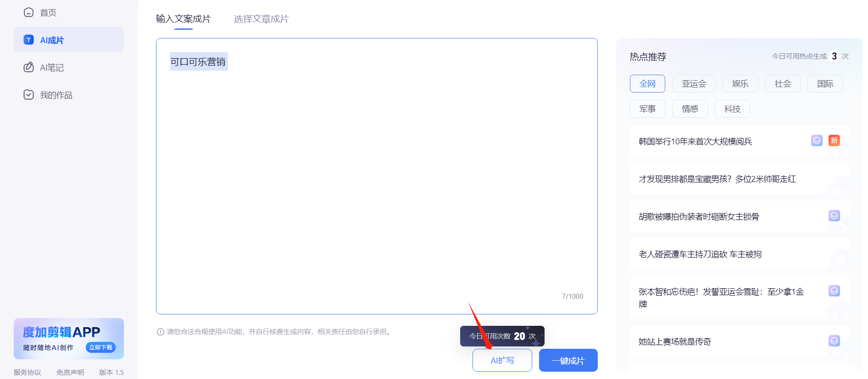This screenshot has width=868, height=379.
Task: Click the 版本 1.5 label
Action: pyautogui.click(x=111, y=372)
